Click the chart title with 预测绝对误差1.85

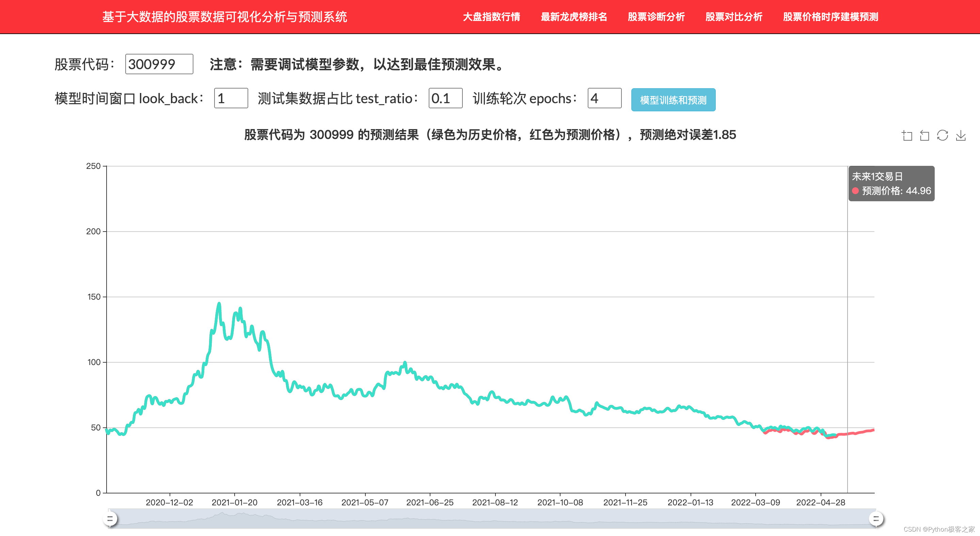pos(490,135)
